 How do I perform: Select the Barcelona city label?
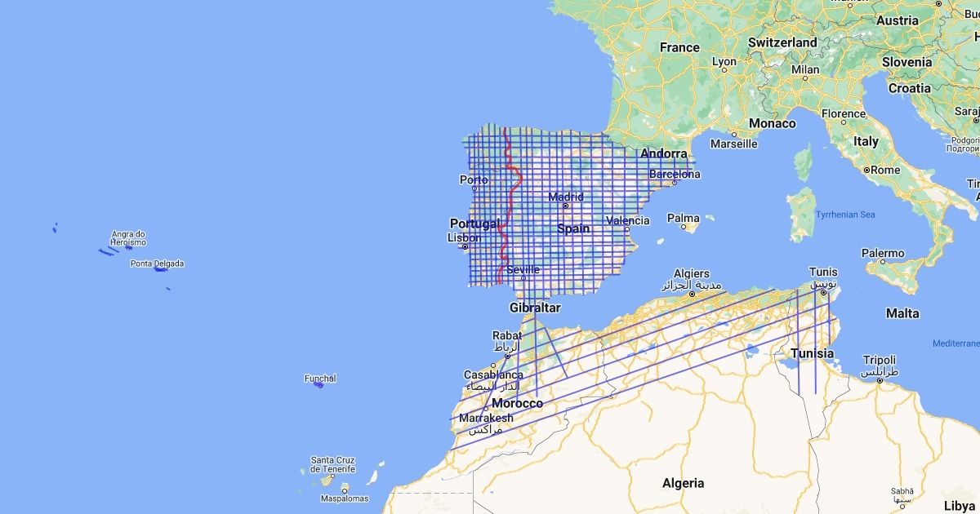pos(675,175)
